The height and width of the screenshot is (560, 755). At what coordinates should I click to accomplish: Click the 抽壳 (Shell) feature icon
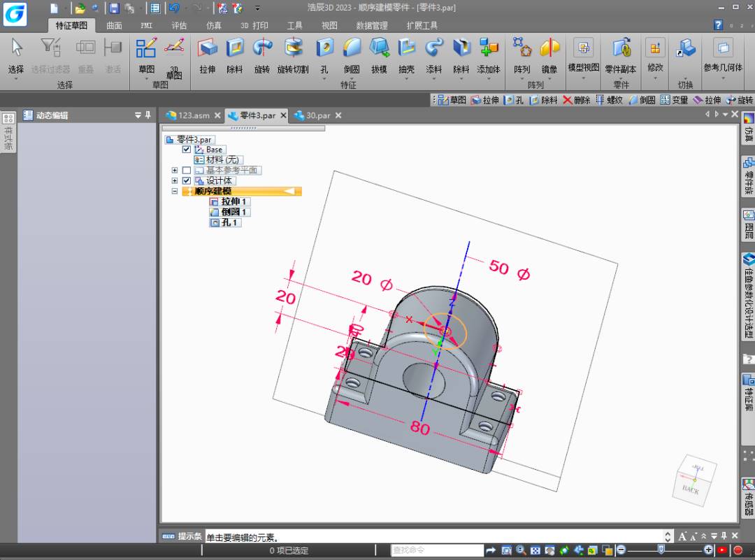406,55
